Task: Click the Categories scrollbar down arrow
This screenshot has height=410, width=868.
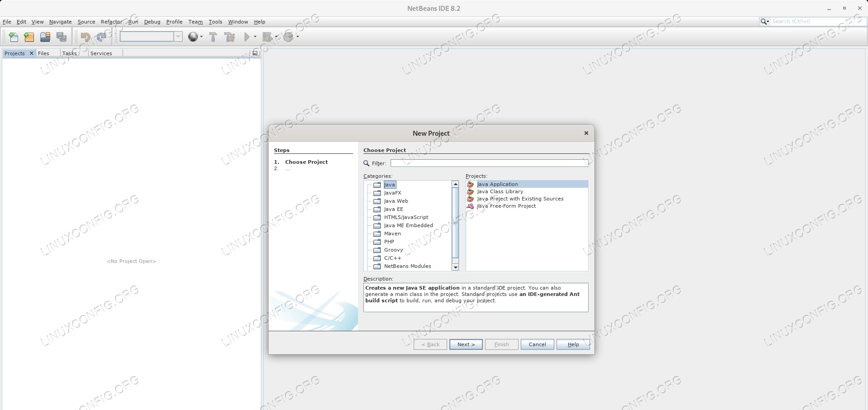Action: coord(456,267)
